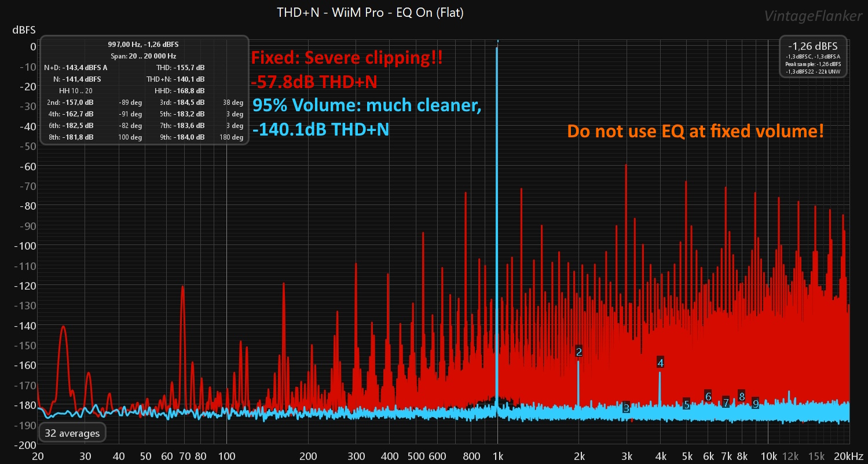Viewport: 868px width, 464px height.
Task: Click the red peak near 70 Hz
Action: pyautogui.click(x=182, y=348)
